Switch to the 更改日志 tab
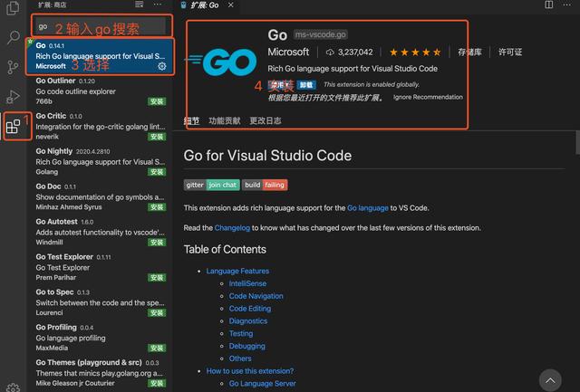 pyautogui.click(x=266, y=120)
